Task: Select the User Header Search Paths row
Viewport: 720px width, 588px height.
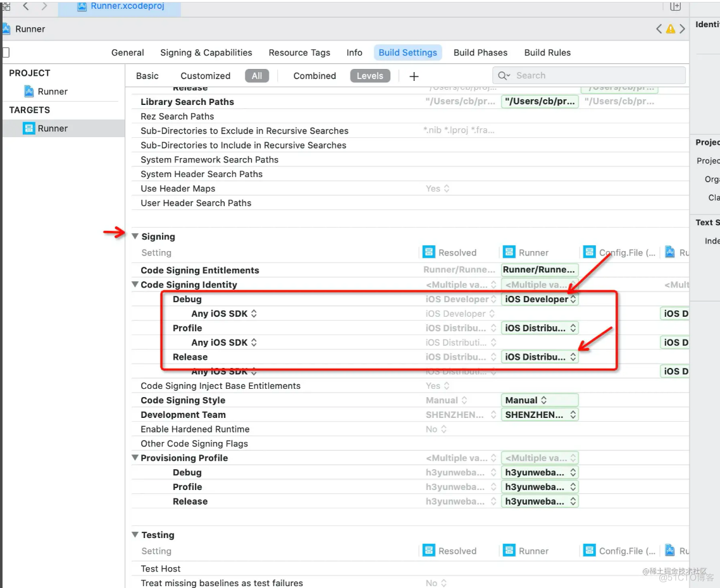Action: [x=410, y=203]
